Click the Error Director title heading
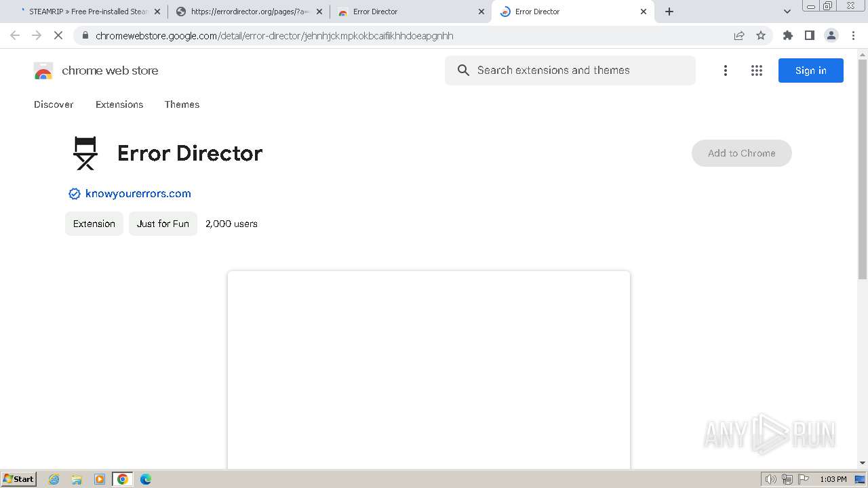This screenshot has width=868, height=488. [190, 153]
